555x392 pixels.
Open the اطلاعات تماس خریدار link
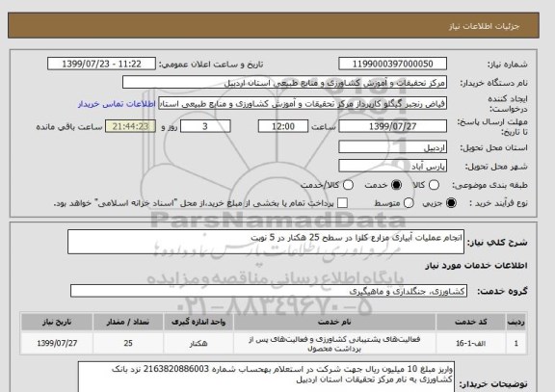pos(117,104)
